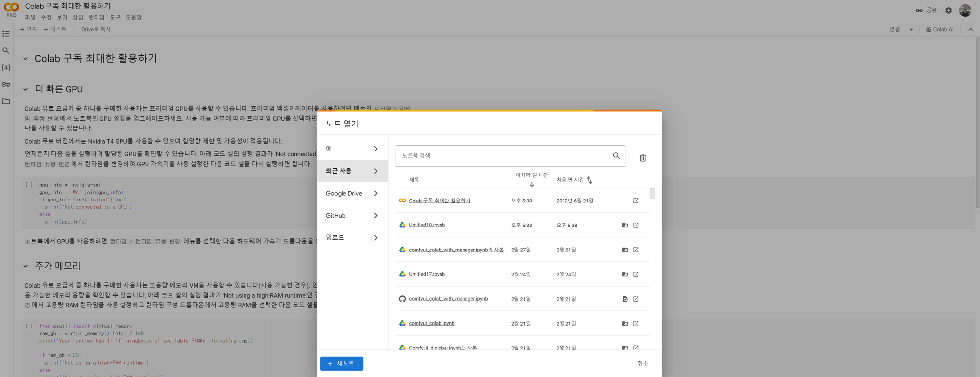Sort by 마지막 연 시간 arrow
Screen dimensions: 980x377
click(x=532, y=185)
